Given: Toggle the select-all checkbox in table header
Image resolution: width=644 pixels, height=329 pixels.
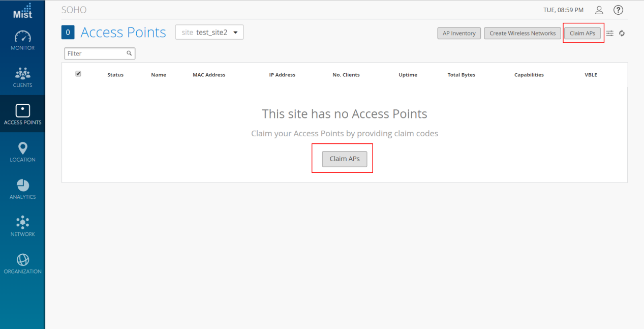Looking at the screenshot, I should point(78,74).
